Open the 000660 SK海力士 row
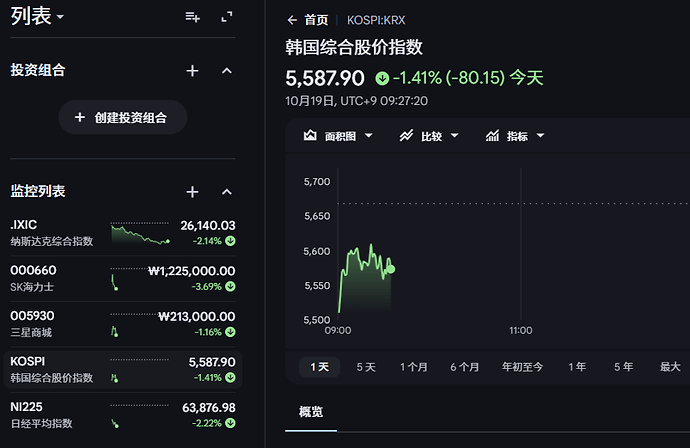Screen dimensions: 690x448 [x=123, y=279]
